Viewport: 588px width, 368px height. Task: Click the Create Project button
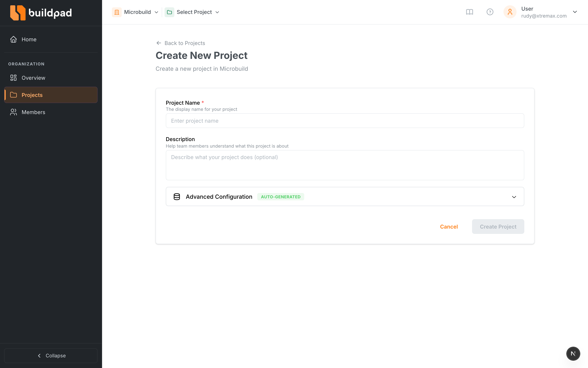(x=498, y=227)
